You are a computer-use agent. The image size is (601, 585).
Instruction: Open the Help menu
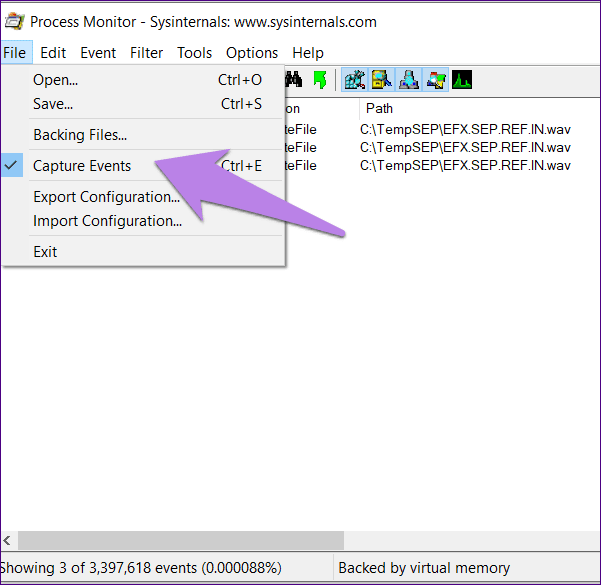tap(308, 53)
